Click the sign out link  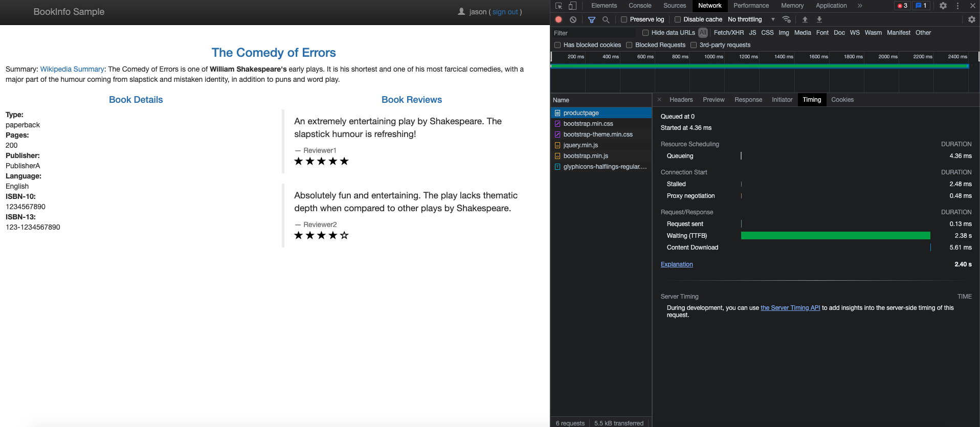(505, 12)
